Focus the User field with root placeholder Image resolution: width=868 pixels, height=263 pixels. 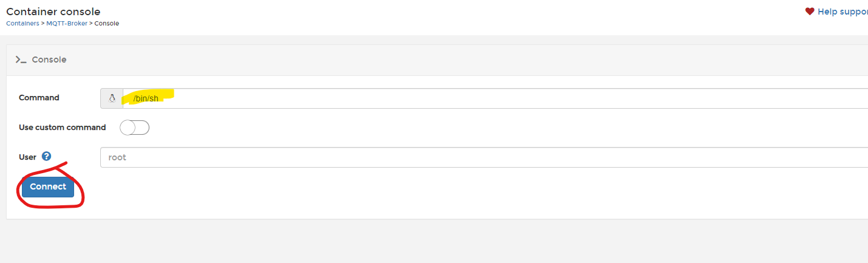[484, 157]
